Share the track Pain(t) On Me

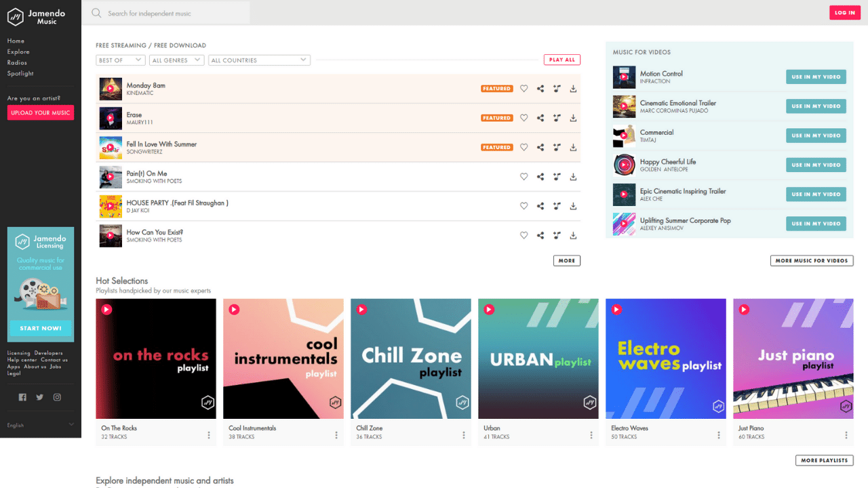[540, 177]
